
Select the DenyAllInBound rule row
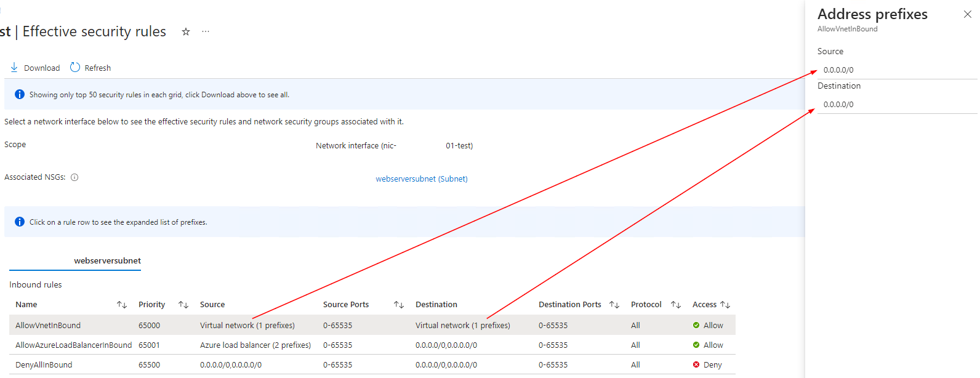tap(372, 364)
